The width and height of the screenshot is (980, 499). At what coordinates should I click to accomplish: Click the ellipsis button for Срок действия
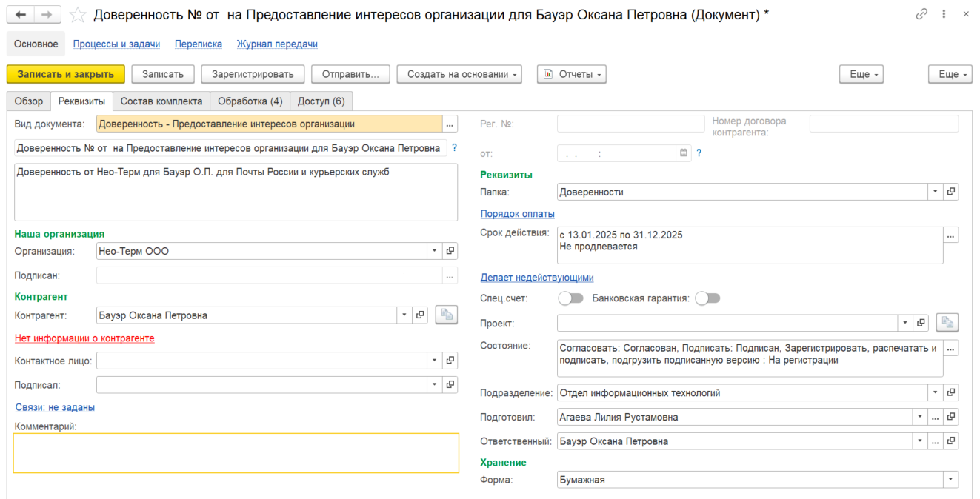click(x=951, y=235)
